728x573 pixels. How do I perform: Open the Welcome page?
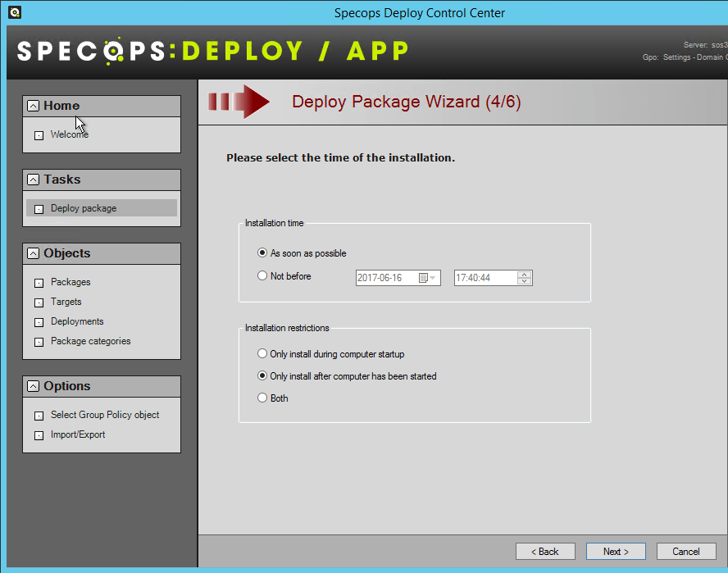point(70,134)
